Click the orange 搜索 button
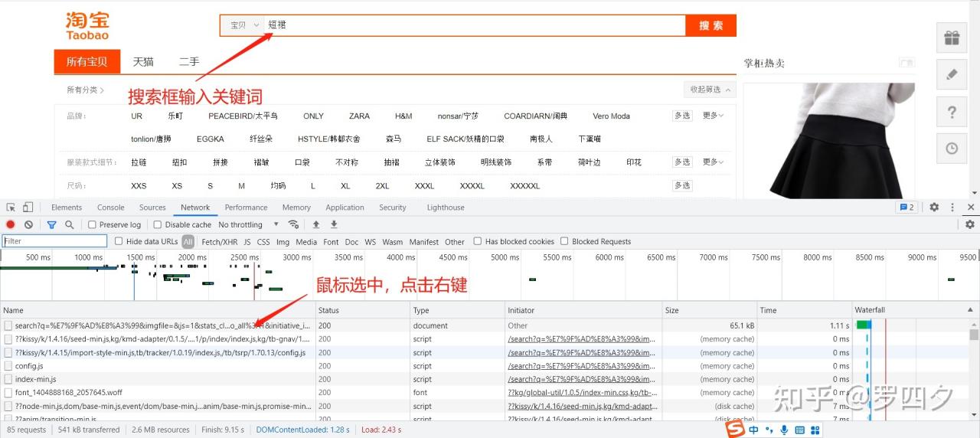This screenshot has width=980, height=438. point(711,25)
